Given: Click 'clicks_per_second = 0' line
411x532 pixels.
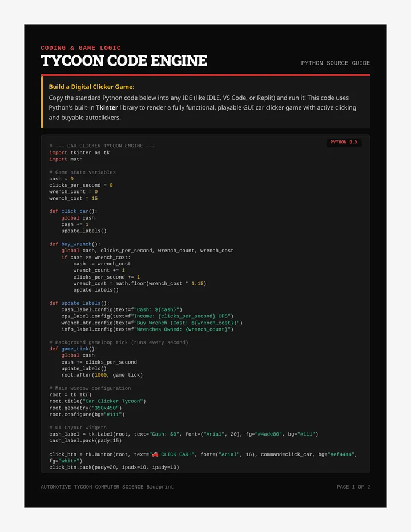Looking at the screenshot, I should [x=81, y=186].
